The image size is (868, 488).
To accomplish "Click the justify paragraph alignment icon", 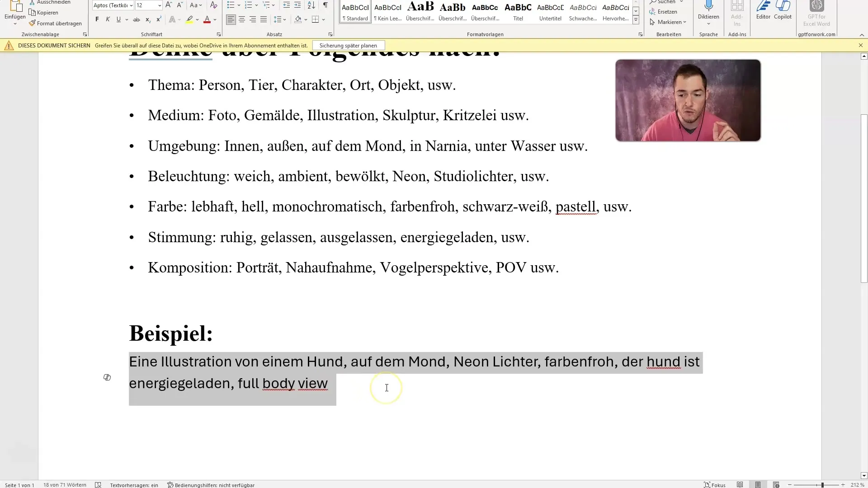I will point(264,19).
